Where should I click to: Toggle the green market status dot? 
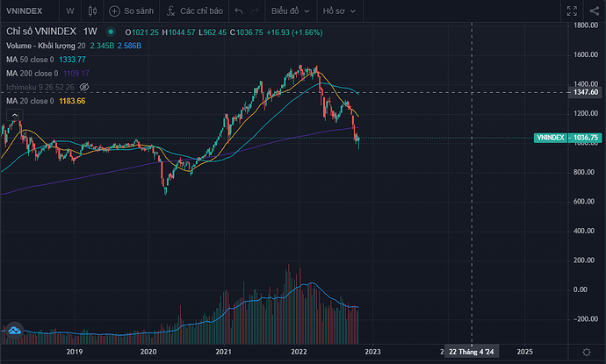click(111, 32)
